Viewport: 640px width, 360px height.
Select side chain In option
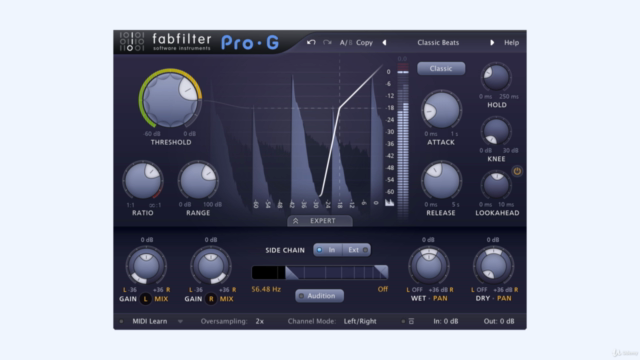tap(328, 250)
